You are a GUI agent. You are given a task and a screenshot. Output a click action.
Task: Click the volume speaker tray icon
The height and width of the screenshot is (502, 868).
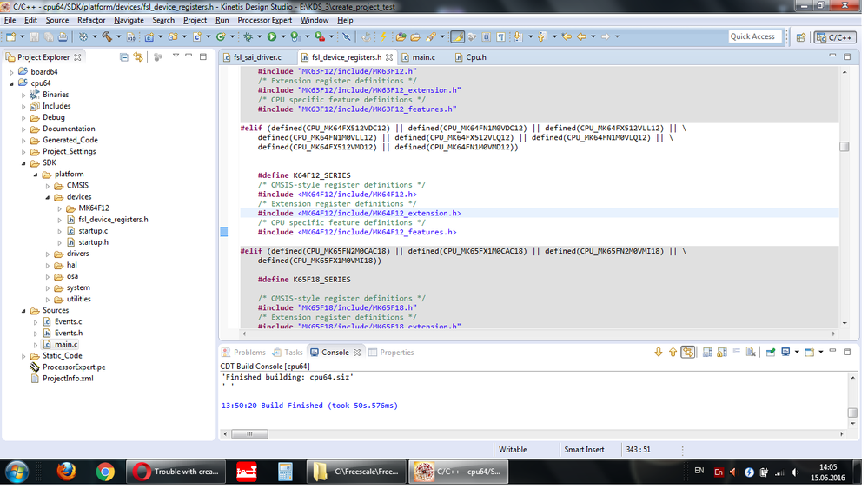[795, 472]
